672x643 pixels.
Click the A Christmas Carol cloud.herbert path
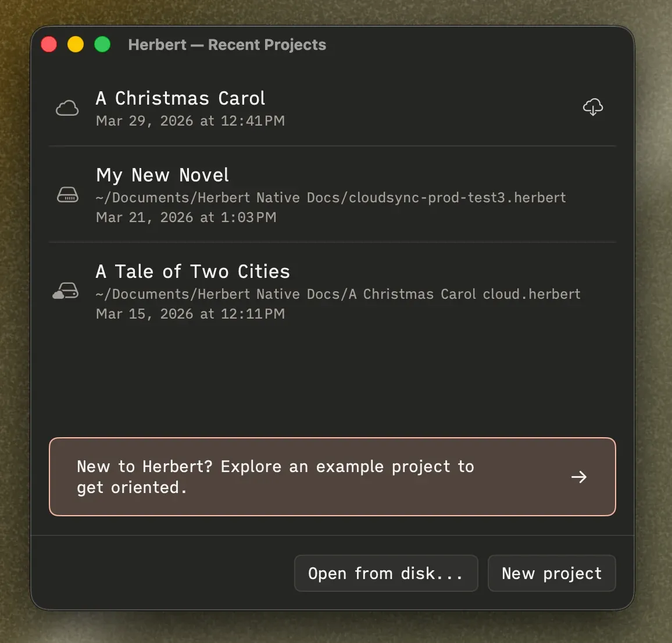click(338, 294)
